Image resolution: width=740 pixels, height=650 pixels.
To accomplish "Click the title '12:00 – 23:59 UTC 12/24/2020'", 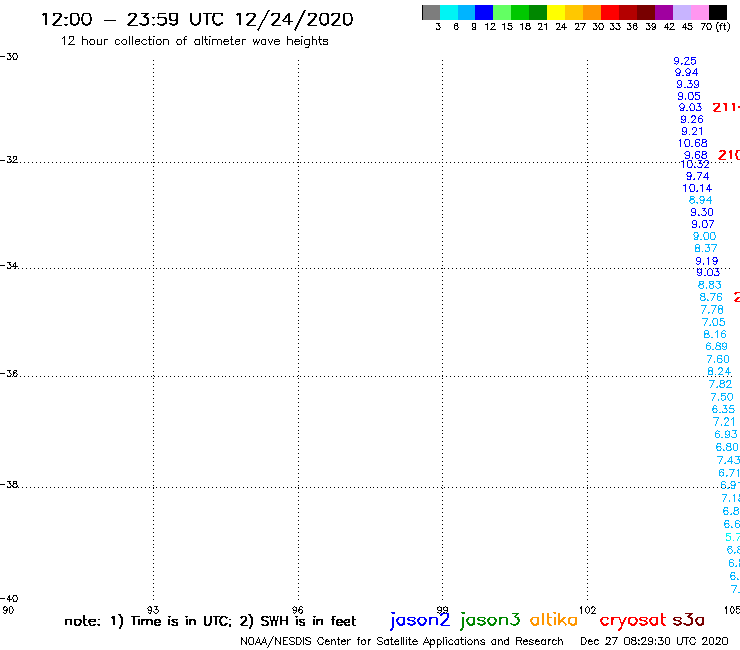I will click(197, 20).
